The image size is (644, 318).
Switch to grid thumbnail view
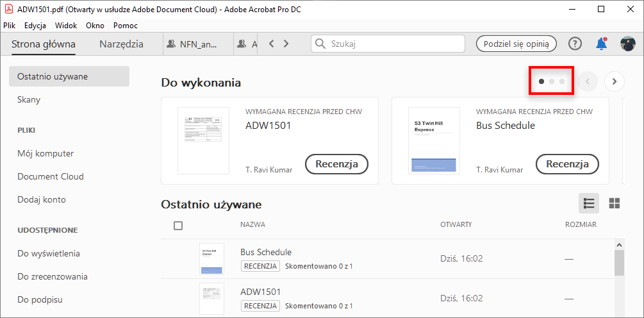pyautogui.click(x=615, y=203)
